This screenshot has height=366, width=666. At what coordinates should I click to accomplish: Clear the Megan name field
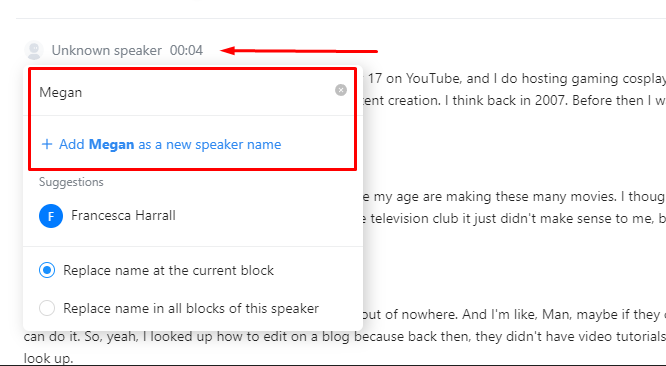pos(341,90)
